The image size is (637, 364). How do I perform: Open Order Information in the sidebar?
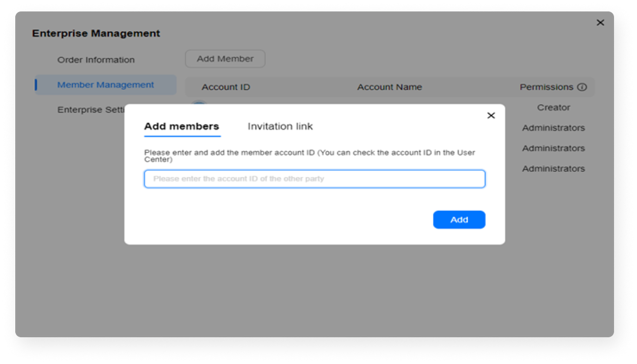coord(96,60)
